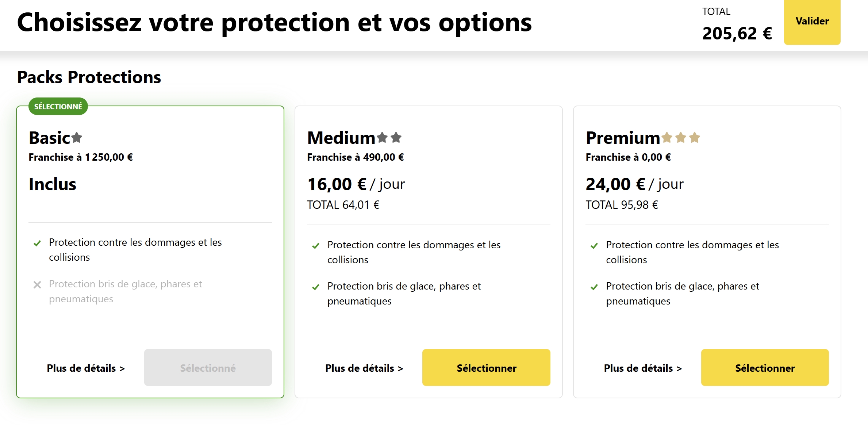Click Premium's green checkmark for glass protection
This screenshot has width=868, height=425.
[x=594, y=287]
